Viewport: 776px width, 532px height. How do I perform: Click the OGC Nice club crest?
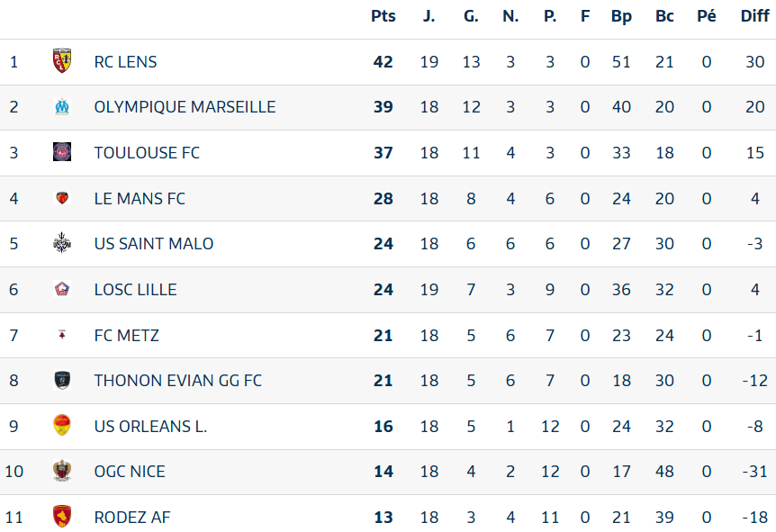62,471
